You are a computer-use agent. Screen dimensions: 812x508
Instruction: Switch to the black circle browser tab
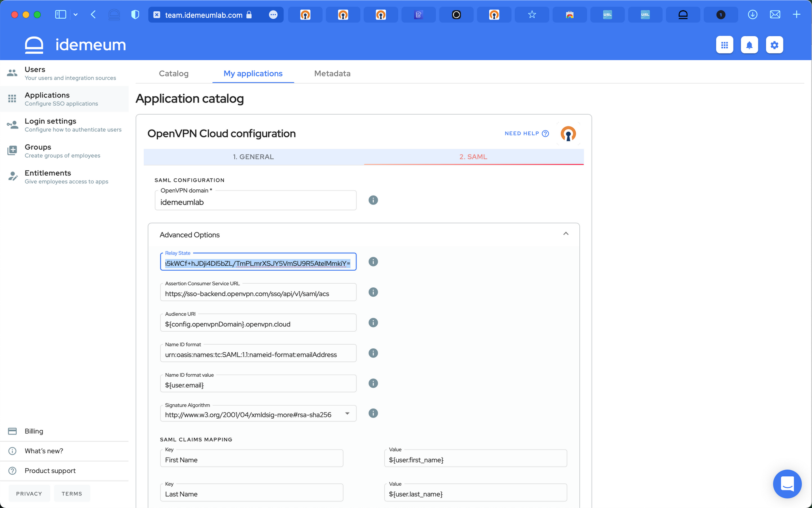pyautogui.click(x=456, y=15)
